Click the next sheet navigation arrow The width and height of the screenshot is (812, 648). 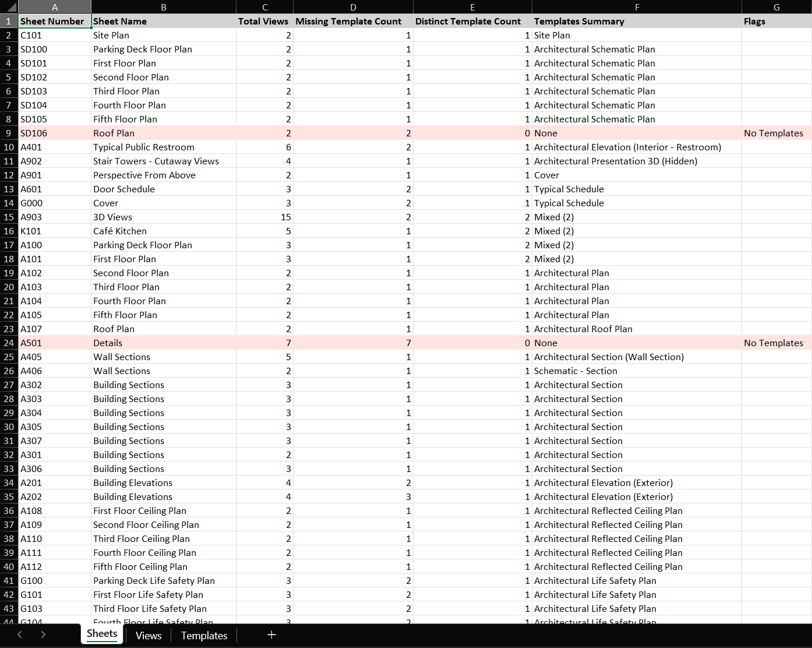tap(43, 635)
